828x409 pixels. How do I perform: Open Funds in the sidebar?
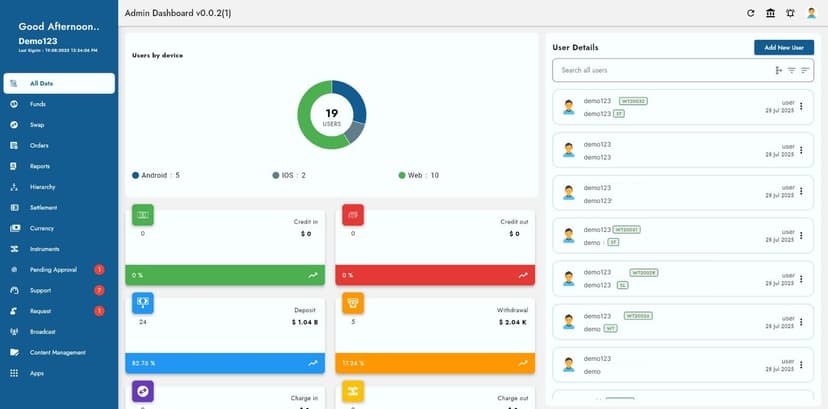[x=37, y=104]
